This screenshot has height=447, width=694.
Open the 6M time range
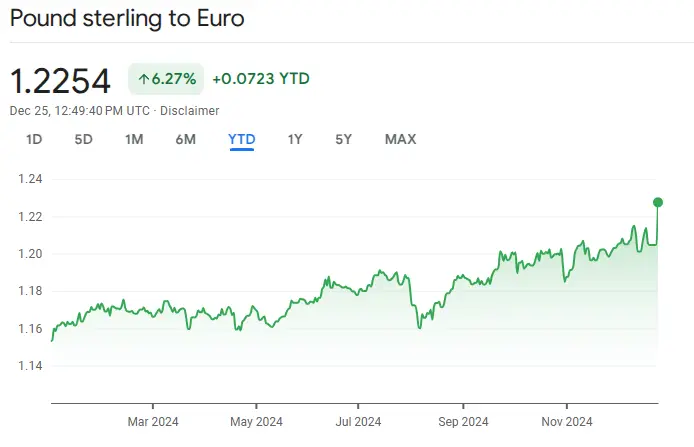pyautogui.click(x=185, y=139)
